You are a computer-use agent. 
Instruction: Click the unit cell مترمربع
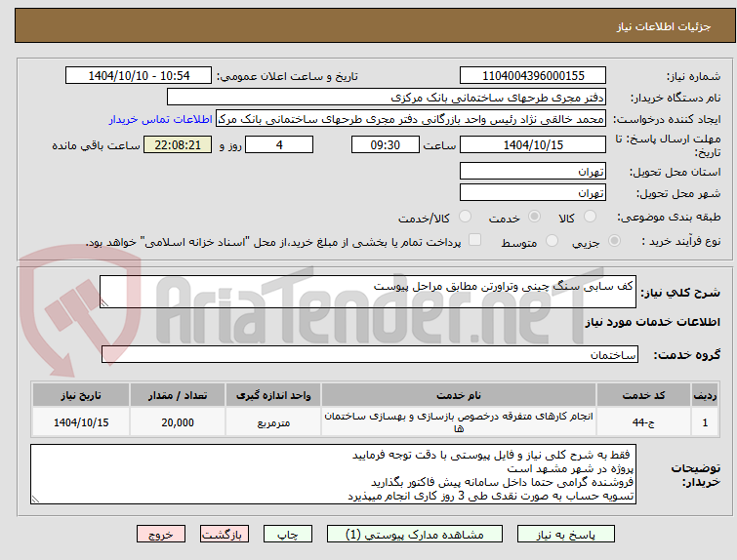273,422
